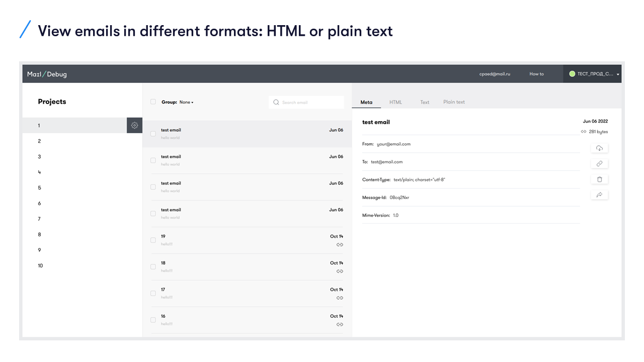The image size is (644, 362).
Task: Click the cpaed@mail.ru account email
Action: 495,74
